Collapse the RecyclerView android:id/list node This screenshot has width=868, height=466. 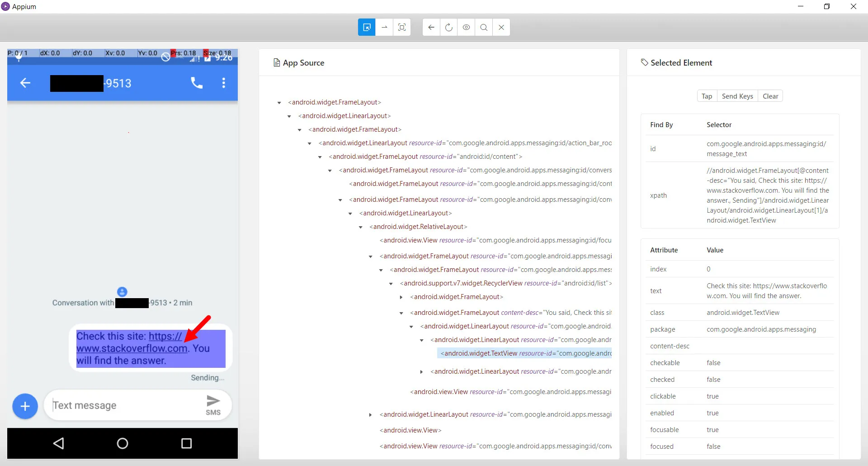click(391, 284)
